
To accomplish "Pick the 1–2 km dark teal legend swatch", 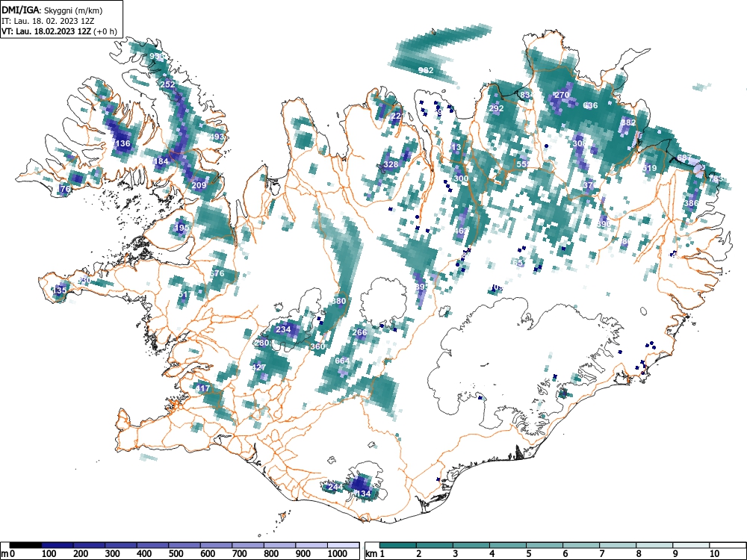I will coord(398,545).
